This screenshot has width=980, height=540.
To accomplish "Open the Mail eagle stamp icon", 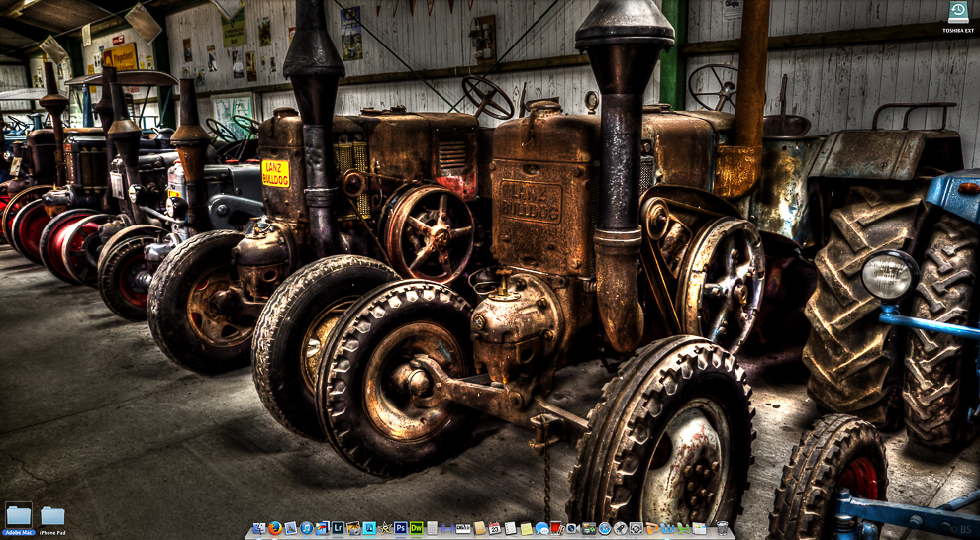I will [291, 528].
